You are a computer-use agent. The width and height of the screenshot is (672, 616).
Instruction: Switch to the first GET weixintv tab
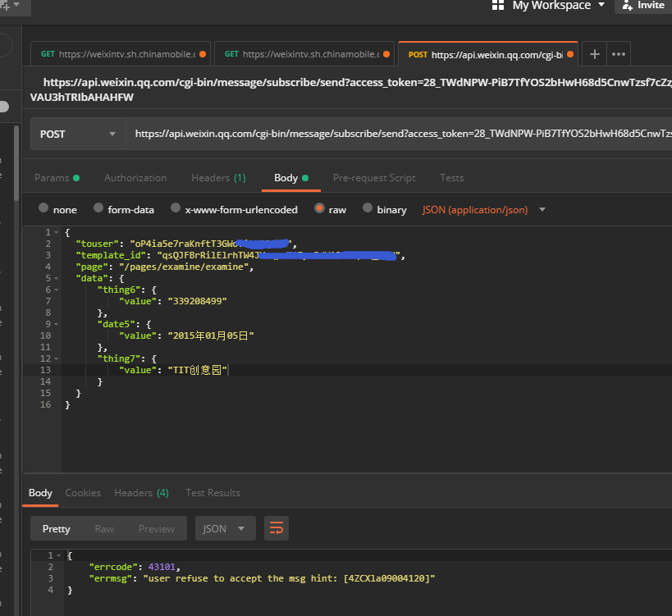click(121, 54)
